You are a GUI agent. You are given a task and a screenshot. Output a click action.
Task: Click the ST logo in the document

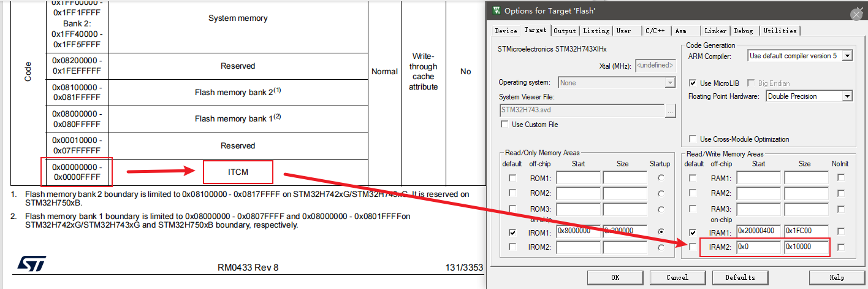coord(28,264)
